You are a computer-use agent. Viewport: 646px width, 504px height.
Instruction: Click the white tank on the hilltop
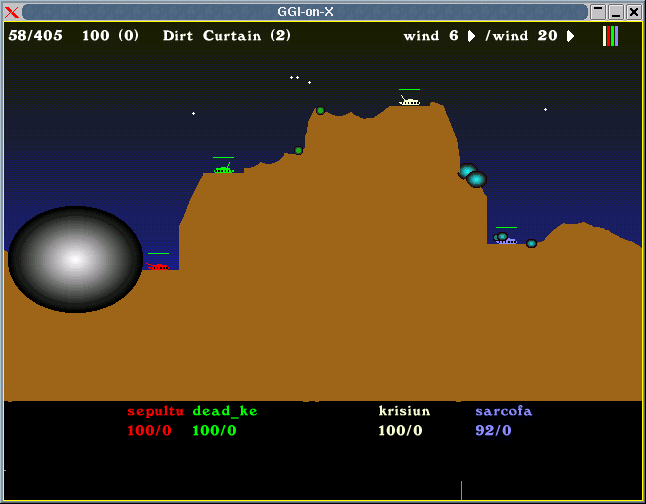(409, 100)
